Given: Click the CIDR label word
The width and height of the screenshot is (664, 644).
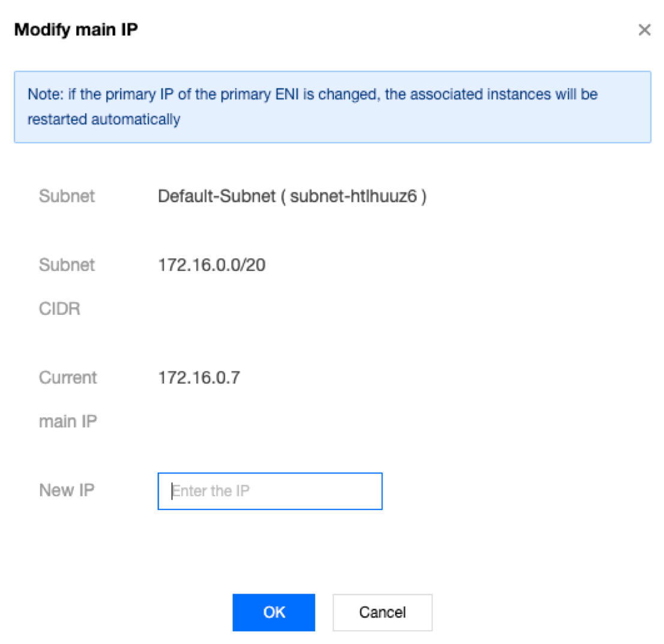Looking at the screenshot, I should coord(59,309).
